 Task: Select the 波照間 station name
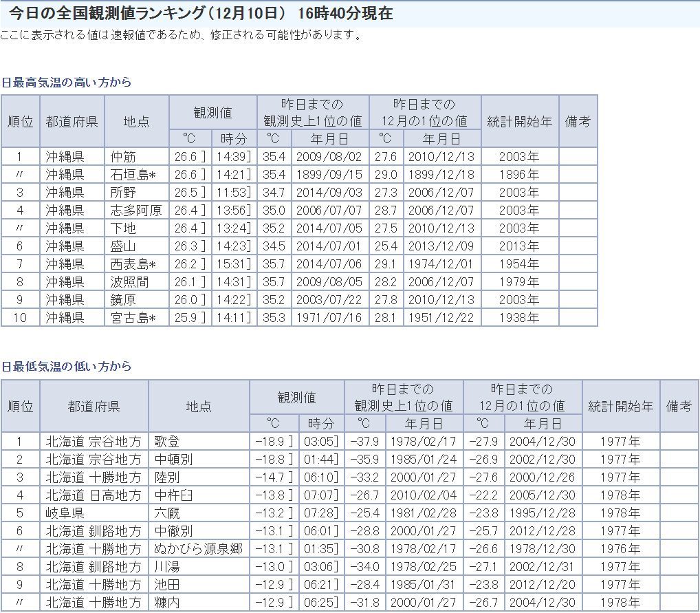click(129, 282)
